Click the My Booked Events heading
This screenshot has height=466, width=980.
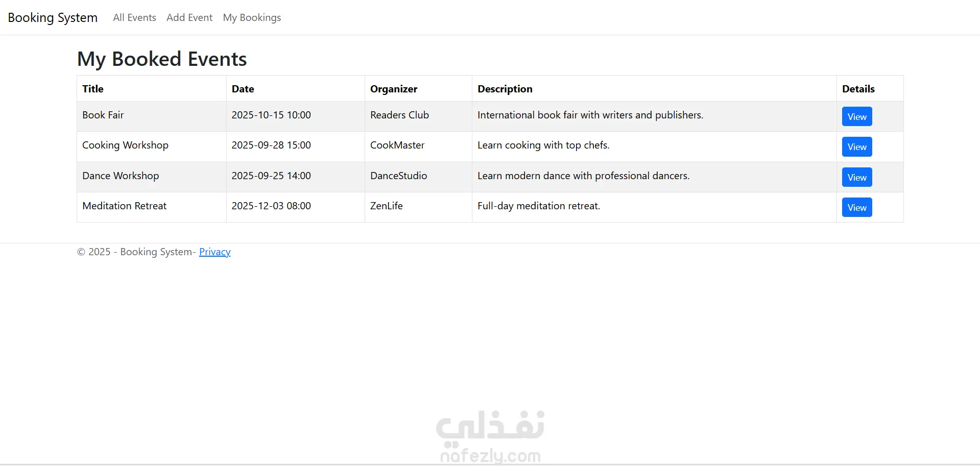click(162, 59)
